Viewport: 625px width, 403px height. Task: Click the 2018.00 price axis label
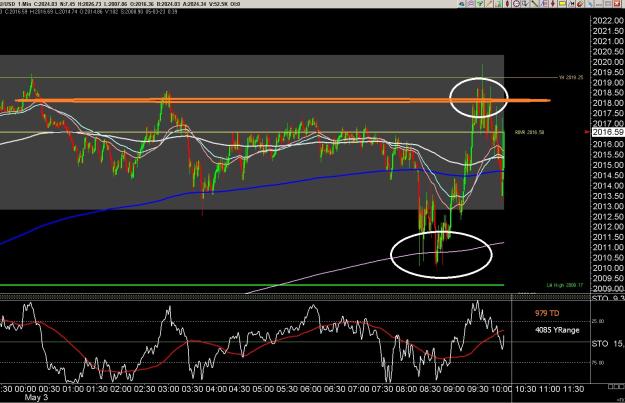click(608, 103)
